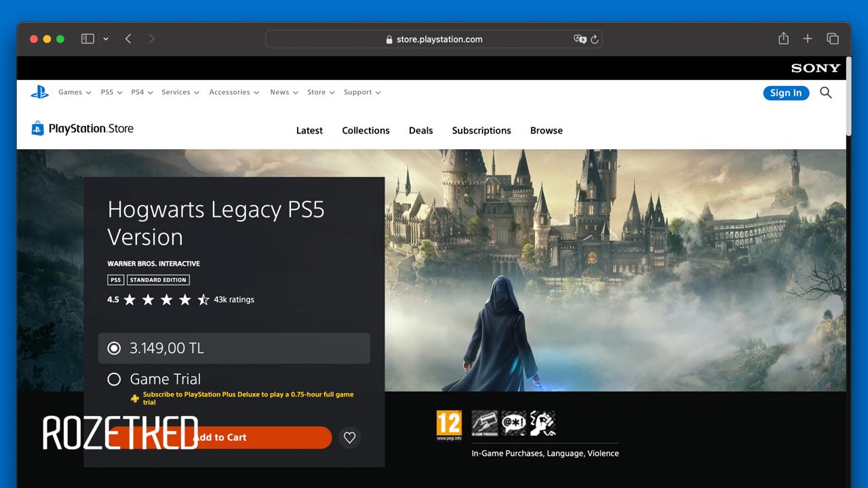The width and height of the screenshot is (868, 488).
Task: Open search with the magnifier icon
Action: click(825, 92)
